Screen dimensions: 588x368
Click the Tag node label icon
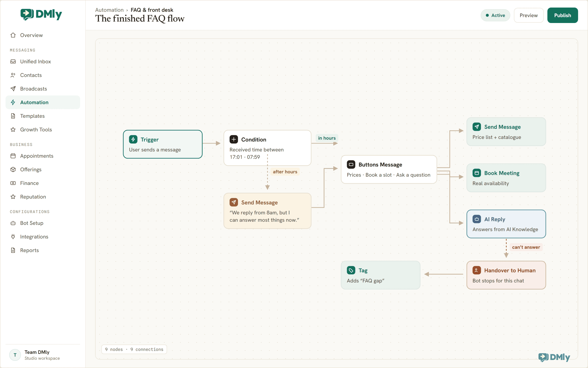[x=351, y=270]
